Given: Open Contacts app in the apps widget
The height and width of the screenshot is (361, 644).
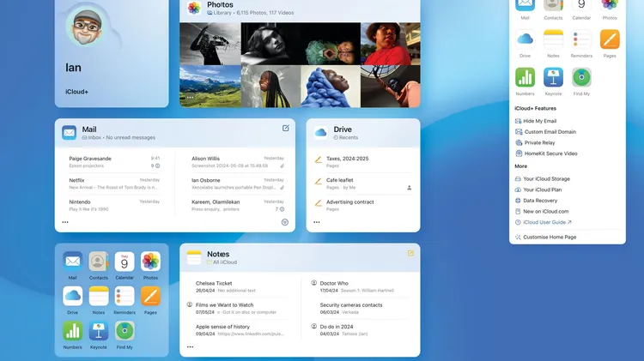Looking at the screenshot, I should (x=99, y=262).
